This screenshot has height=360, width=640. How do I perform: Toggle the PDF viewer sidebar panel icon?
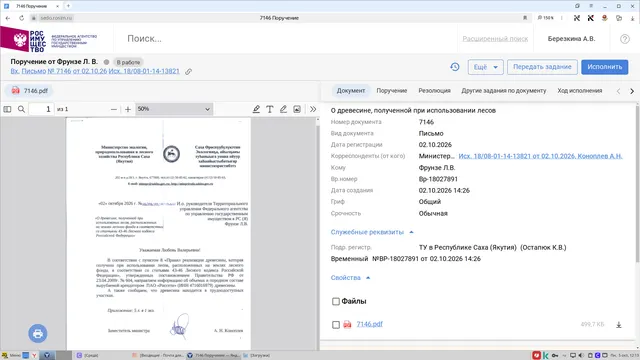[x=7, y=109]
